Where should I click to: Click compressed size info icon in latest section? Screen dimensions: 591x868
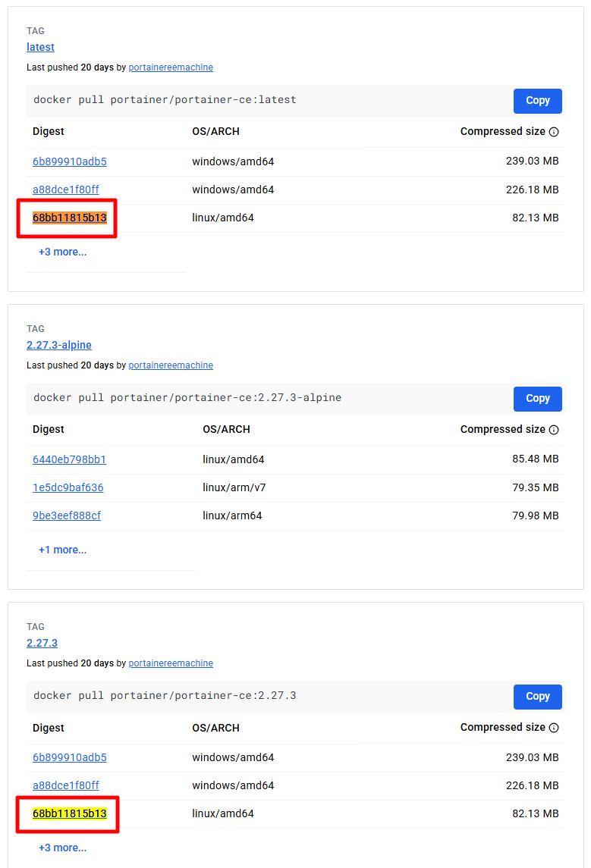click(x=554, y=132)
